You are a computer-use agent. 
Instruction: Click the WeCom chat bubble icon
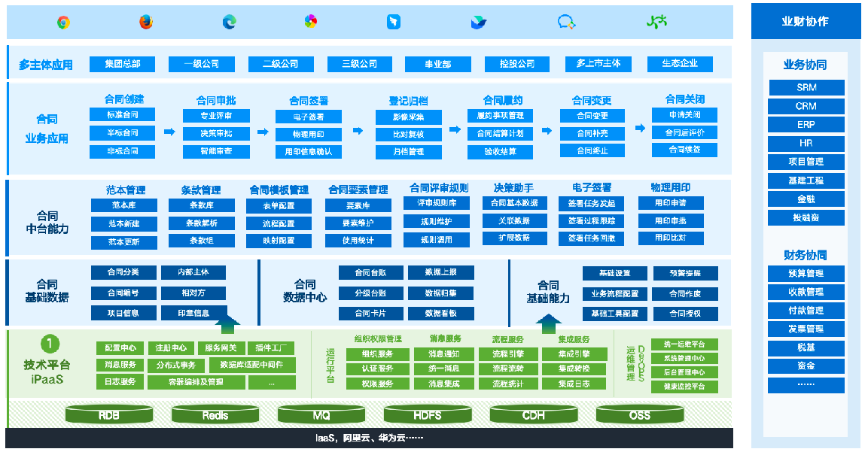pos(566,22)
